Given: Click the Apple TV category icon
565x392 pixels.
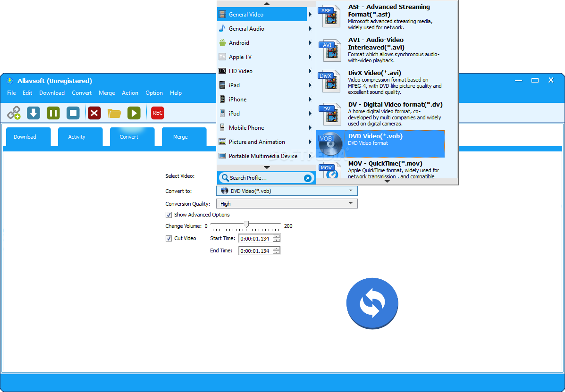Looking at the screenshot, I should [x=222, y=57].
